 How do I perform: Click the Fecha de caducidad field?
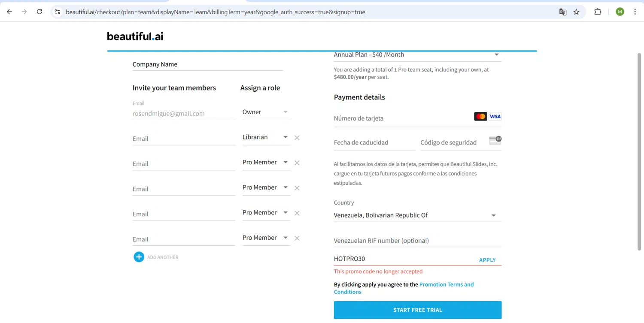pos(374,142)
